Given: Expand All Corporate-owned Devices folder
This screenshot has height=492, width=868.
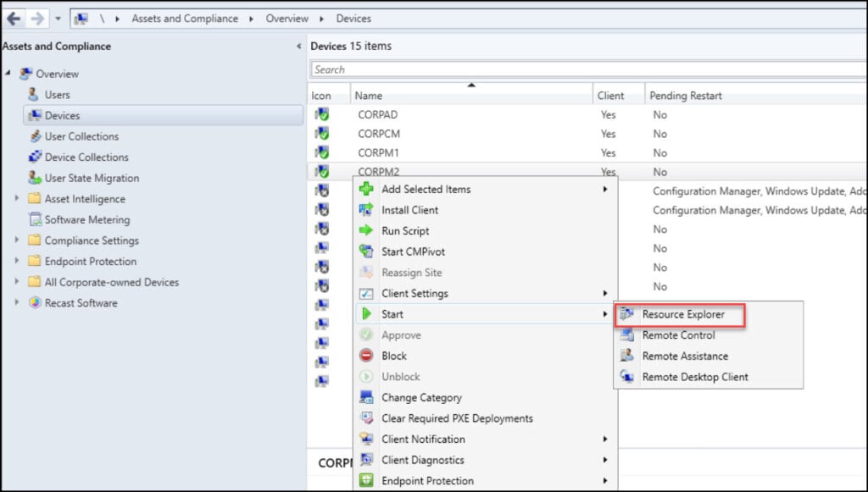Looking at the screenshot, I should [x=16, y=281].
